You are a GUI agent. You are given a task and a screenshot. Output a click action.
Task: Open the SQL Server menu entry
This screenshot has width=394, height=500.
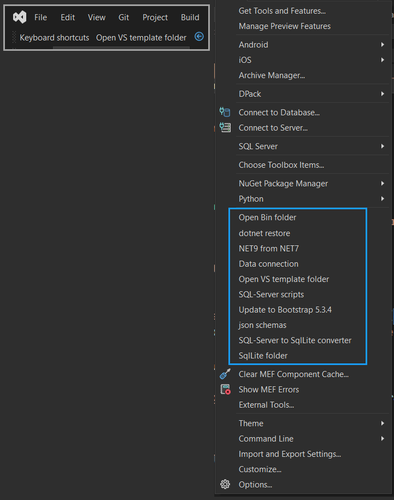[x=258, y=146]
